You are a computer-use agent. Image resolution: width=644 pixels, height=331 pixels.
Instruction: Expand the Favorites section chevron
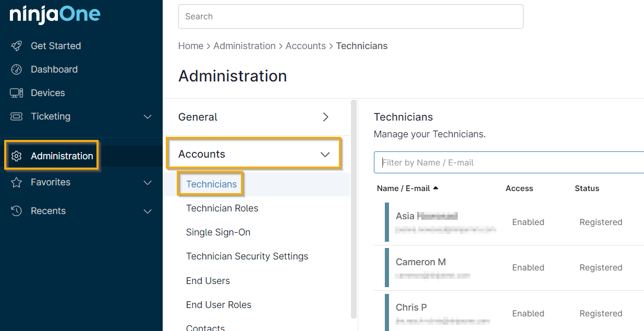(x=148, y=182)
